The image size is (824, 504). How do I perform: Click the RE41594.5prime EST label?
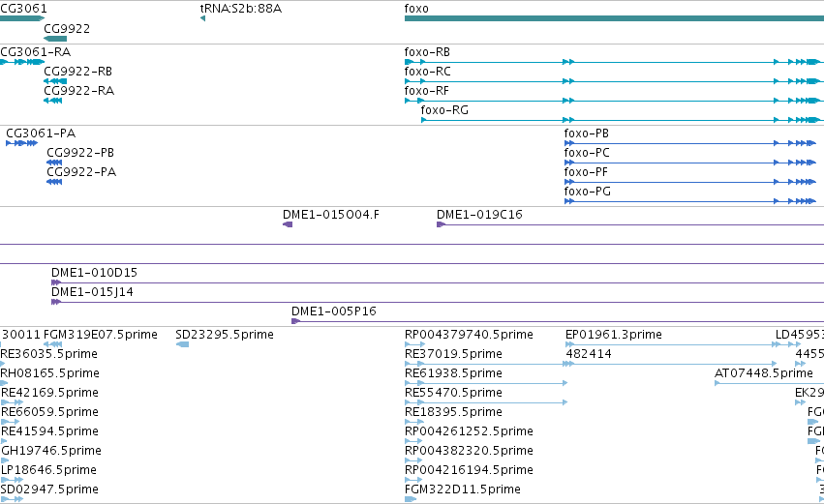[50, 432]
